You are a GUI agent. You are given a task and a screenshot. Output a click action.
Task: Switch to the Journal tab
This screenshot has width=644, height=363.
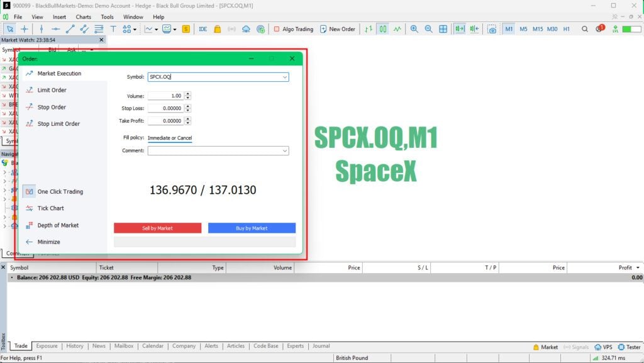tap(321, 346)
